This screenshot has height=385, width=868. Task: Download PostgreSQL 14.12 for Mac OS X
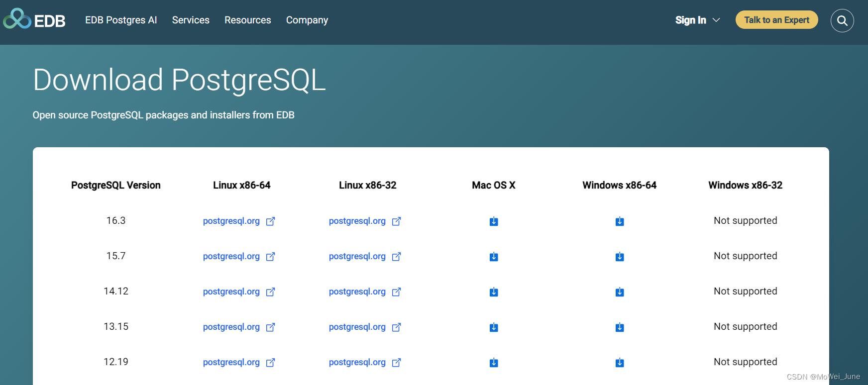tap(494, 292)
